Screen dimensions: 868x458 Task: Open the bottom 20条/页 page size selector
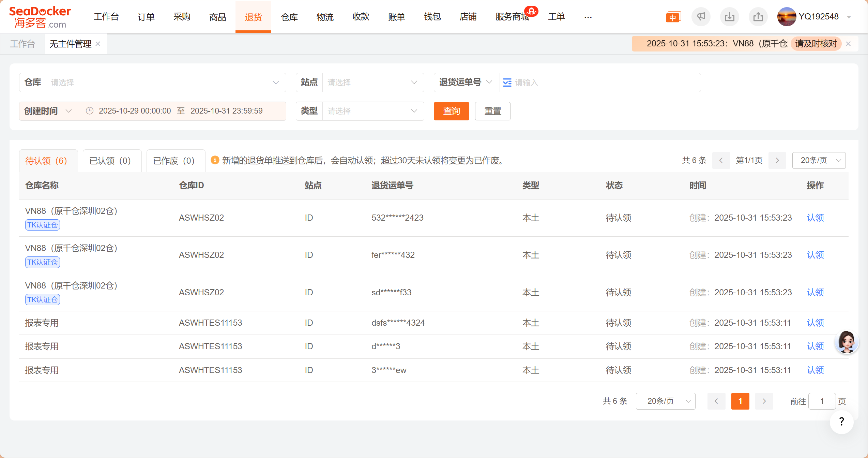tap(665, 401)
